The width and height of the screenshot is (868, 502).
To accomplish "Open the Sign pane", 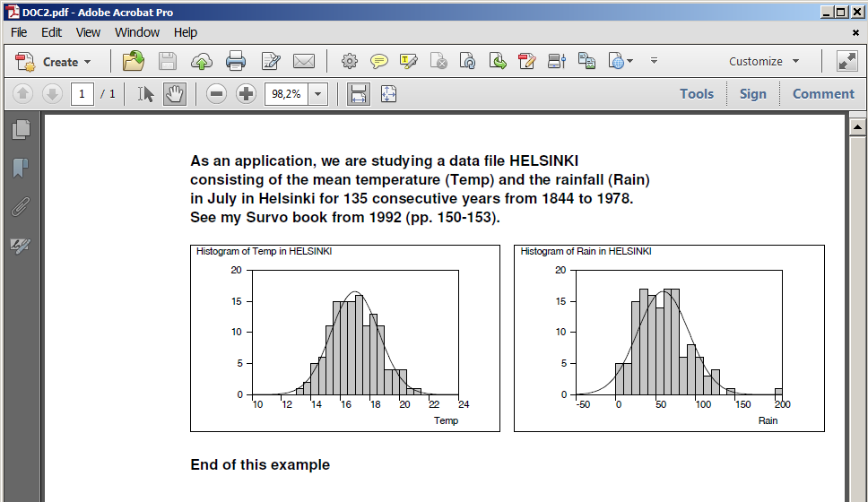I will click(x=753, y=94).
